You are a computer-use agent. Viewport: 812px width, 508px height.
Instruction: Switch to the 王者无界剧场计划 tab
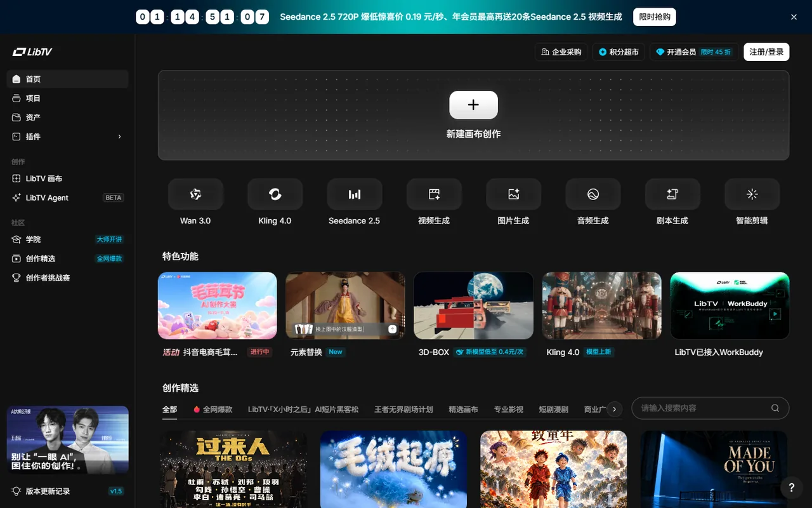click(x=403, y=410)
